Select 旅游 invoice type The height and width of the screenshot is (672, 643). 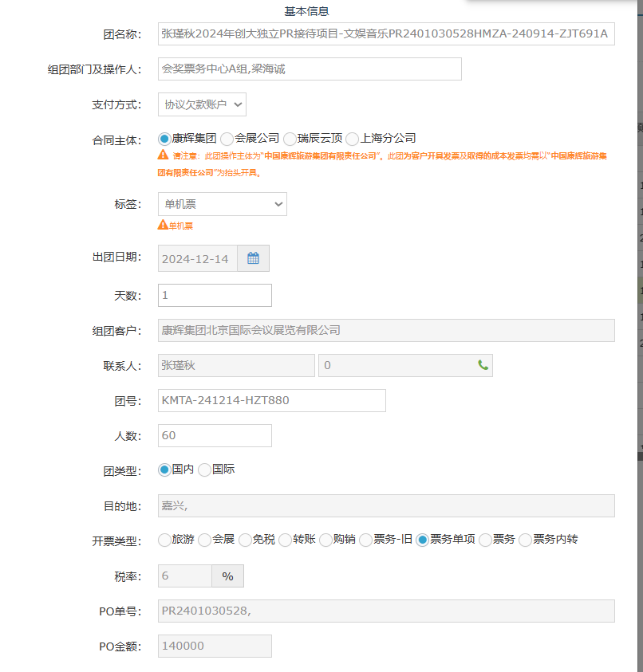(x=165, y=540)
